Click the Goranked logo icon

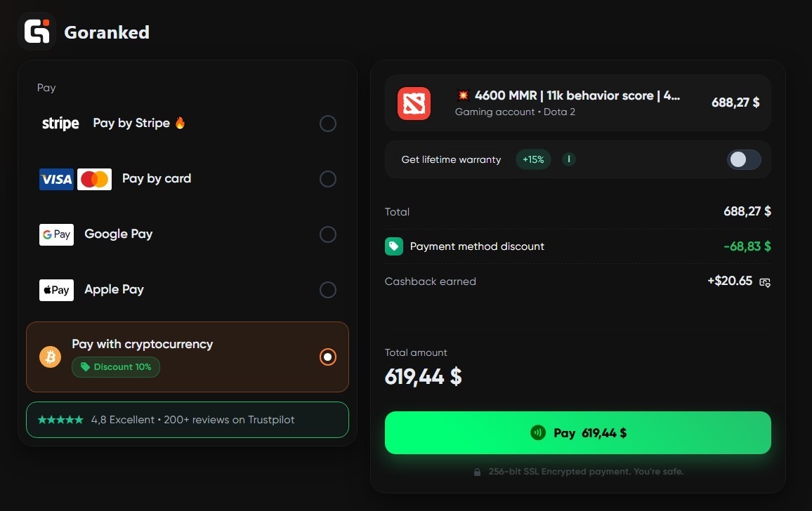[x=37, y=32]
